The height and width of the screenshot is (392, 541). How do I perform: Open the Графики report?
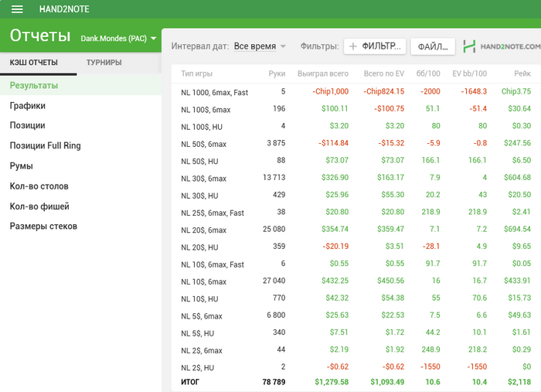tap(28, 106)
